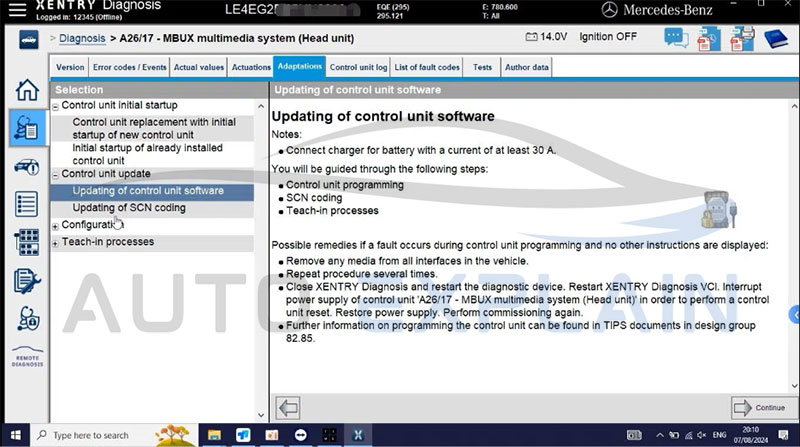Open the list view sidebar icon

pos(27,204)
